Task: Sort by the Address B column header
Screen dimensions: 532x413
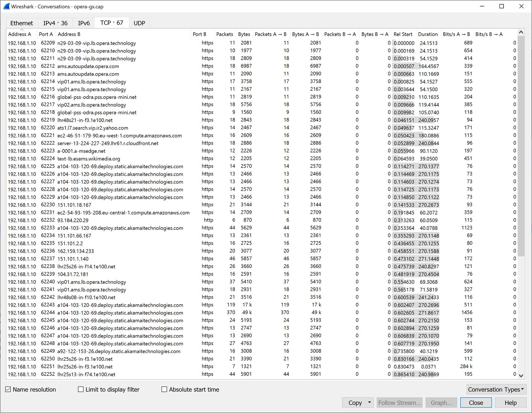Action: click(123, 34)
